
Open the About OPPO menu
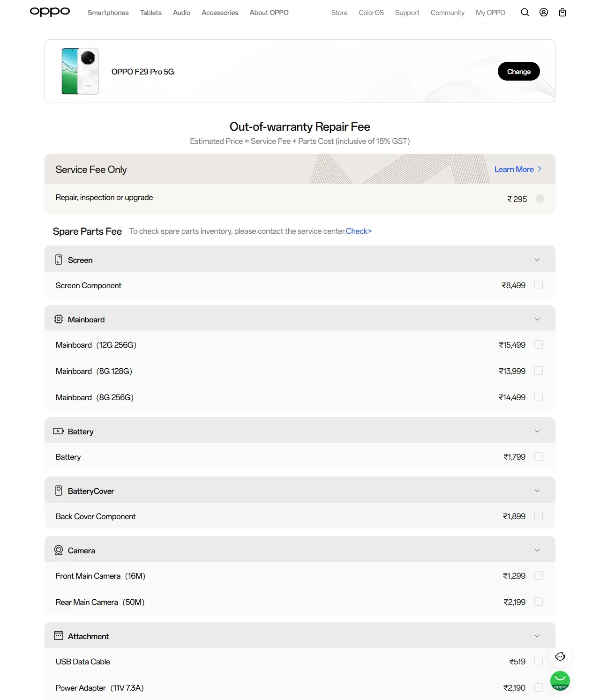pos(269,13)
